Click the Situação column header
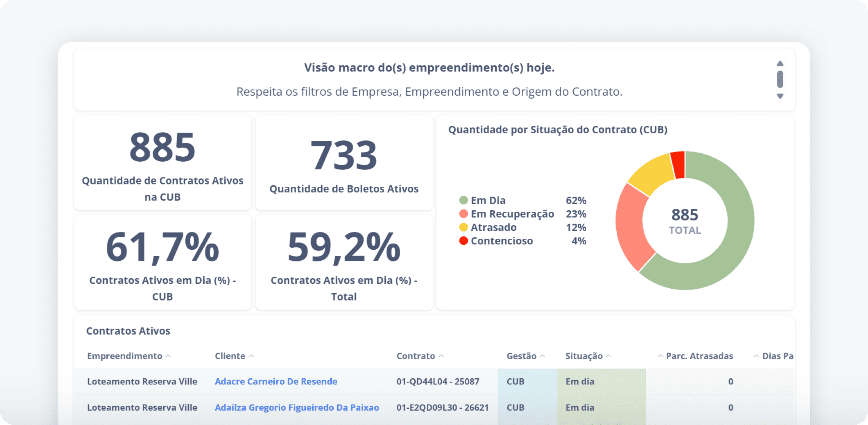The height and width of the screenshot is (425, 868). 584,356
